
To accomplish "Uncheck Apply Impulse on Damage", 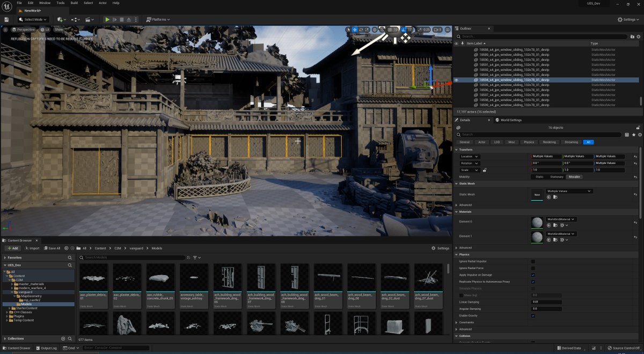I will coord(533,275).
